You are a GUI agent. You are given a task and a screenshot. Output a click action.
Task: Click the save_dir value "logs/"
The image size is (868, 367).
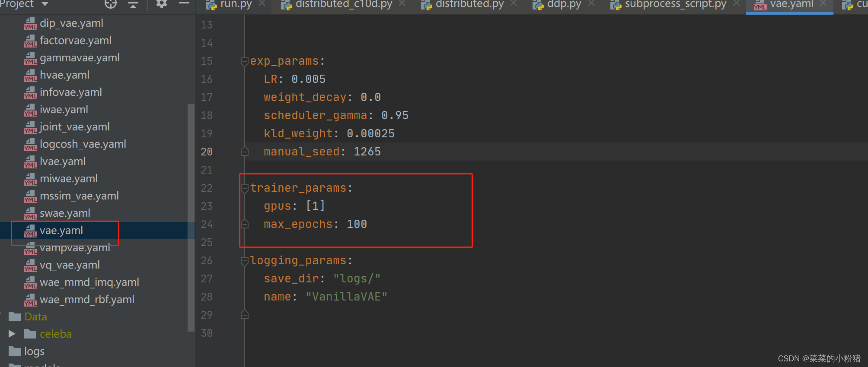point(357,278)
